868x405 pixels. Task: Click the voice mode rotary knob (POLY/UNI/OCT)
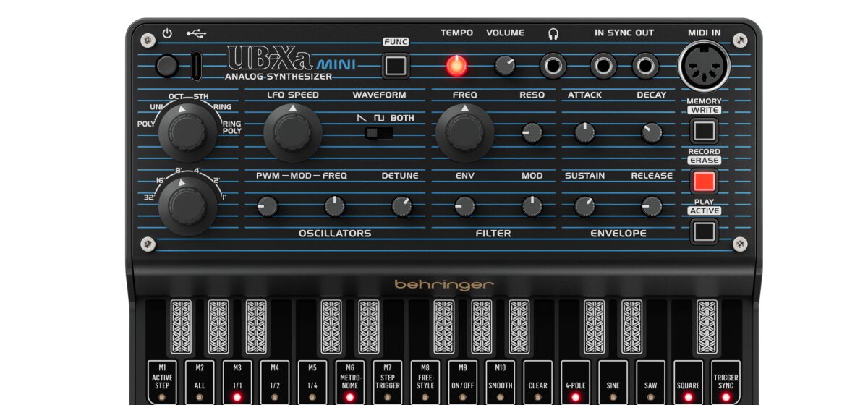point(187,132)
